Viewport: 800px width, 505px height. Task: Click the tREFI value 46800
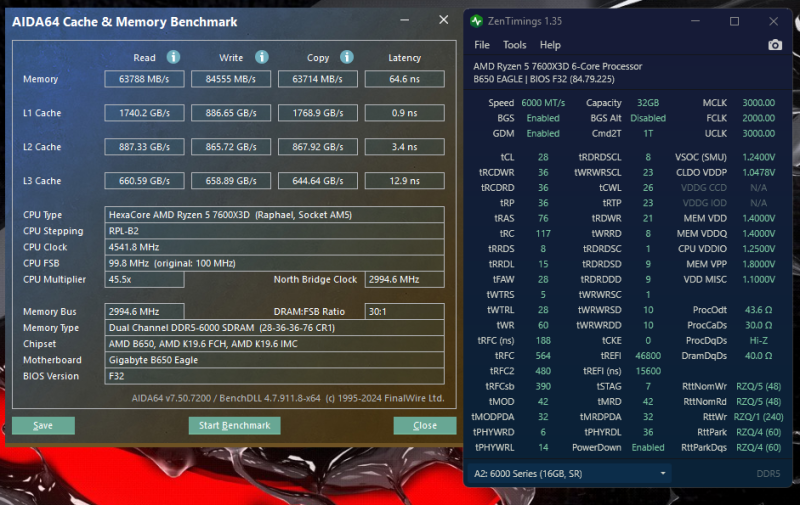(x=648, y=356)
